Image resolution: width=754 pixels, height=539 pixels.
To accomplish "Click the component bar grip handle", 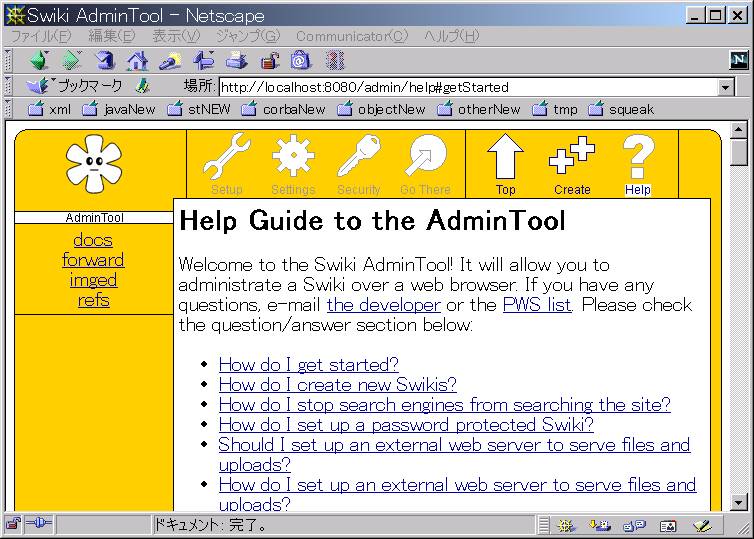I will pyautogui.click(x=543, y=525).
